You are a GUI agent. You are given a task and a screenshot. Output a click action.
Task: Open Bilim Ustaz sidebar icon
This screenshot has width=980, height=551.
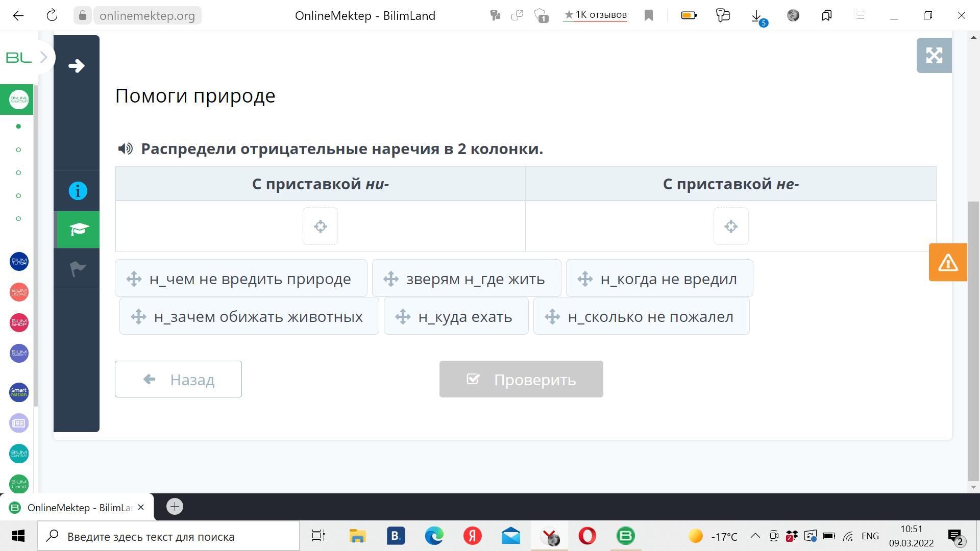click(19, 292)
